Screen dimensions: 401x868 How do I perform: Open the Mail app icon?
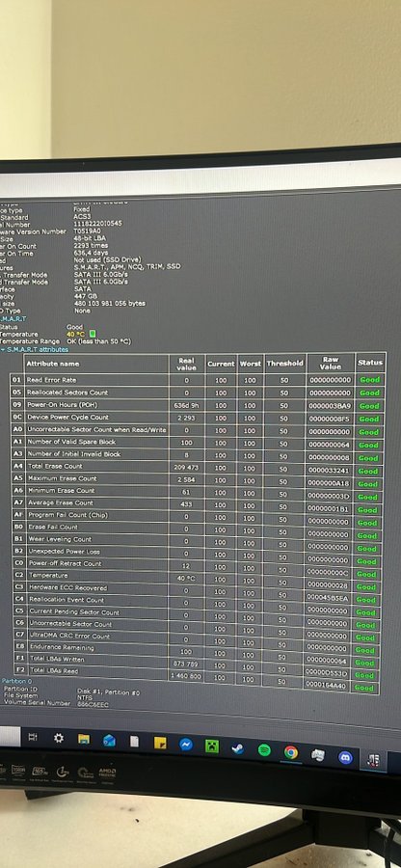point(109,741)
